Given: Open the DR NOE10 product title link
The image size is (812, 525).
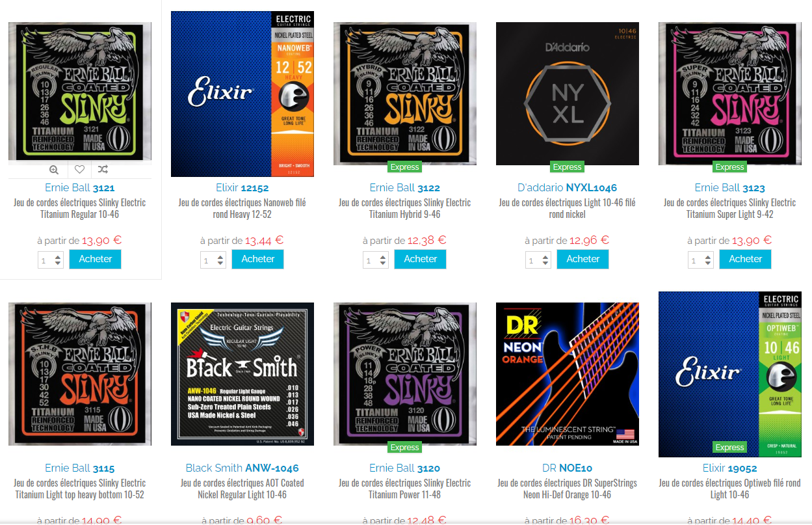Looking at the screenshot, I should [x=567, y=468].
